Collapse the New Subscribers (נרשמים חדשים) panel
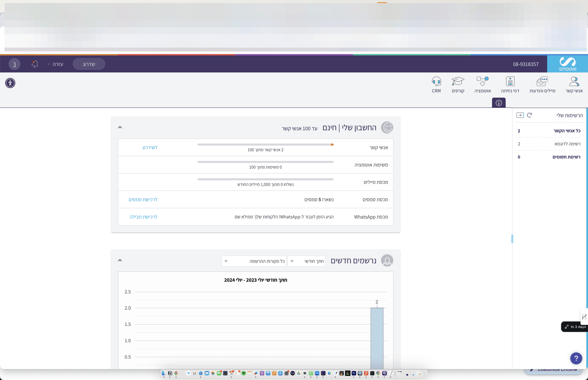The width and height of the screenshot is (588, 380). tap(120, 260)
